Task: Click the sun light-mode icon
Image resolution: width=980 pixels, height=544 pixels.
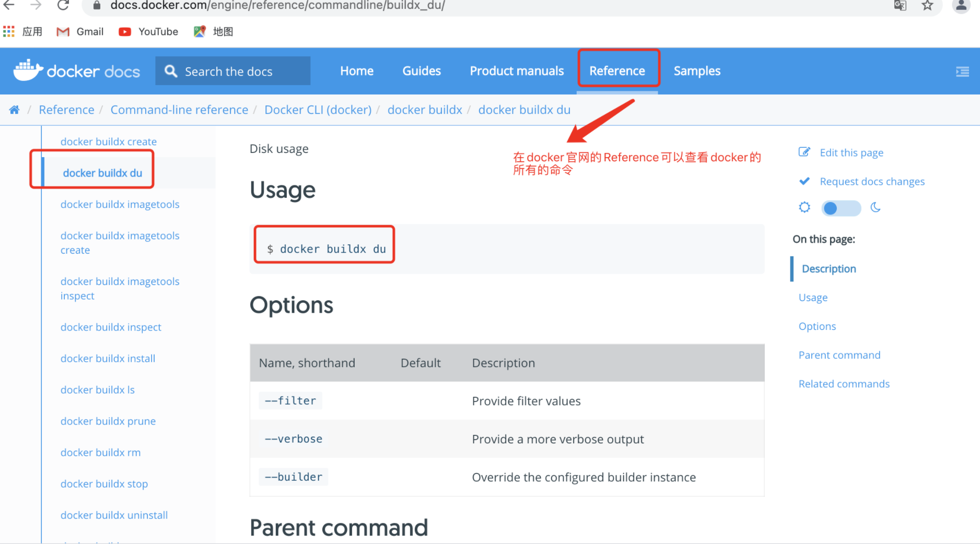Action: click(x=804, y=207)
